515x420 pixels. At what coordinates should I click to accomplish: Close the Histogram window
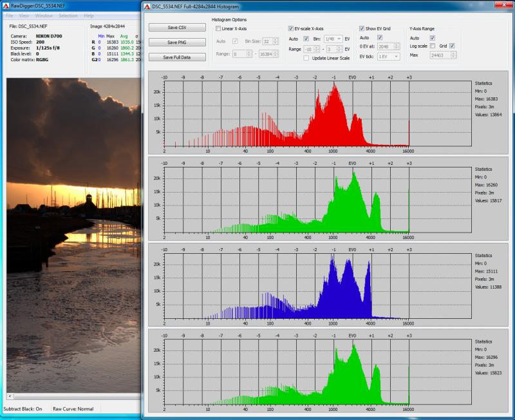pyautogui.click(x=504, y=5)
